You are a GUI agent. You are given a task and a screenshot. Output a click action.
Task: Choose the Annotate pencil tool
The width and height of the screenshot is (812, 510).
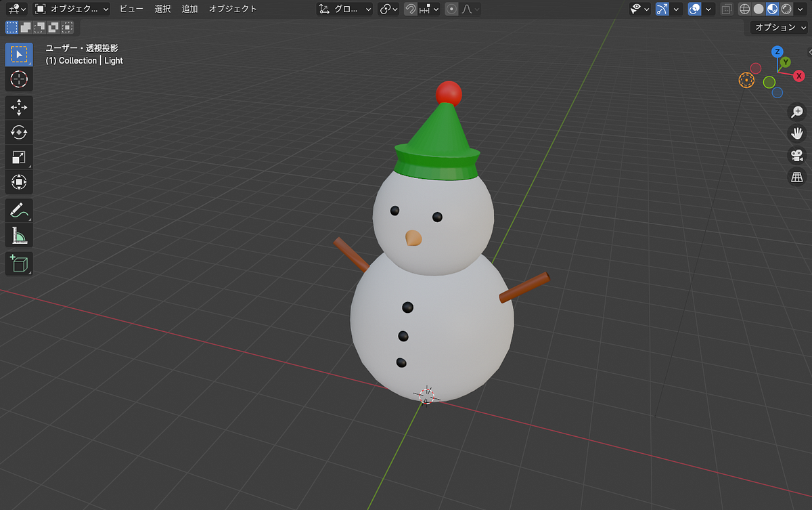click(x=19, y=210)
